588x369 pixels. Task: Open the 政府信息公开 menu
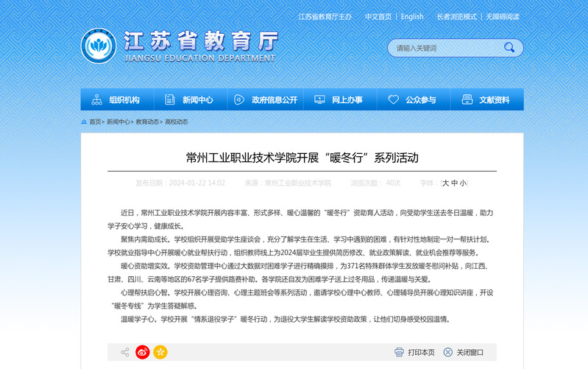(266, 99)
